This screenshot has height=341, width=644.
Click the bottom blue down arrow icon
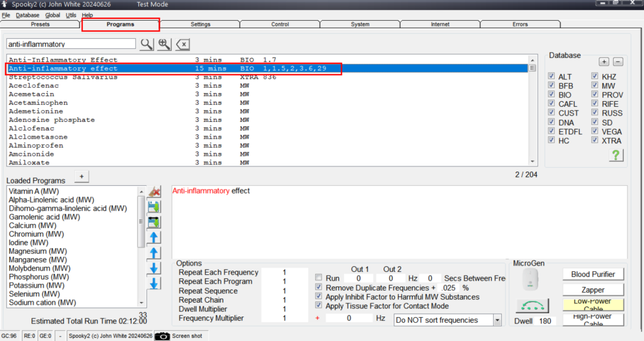pyautogui.click(x=153, y=283)
